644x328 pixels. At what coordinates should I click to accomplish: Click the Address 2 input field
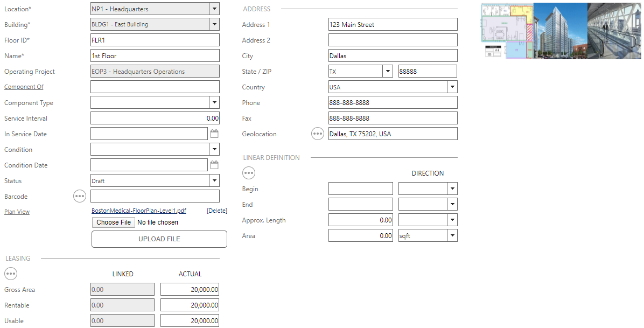(393, 40)
